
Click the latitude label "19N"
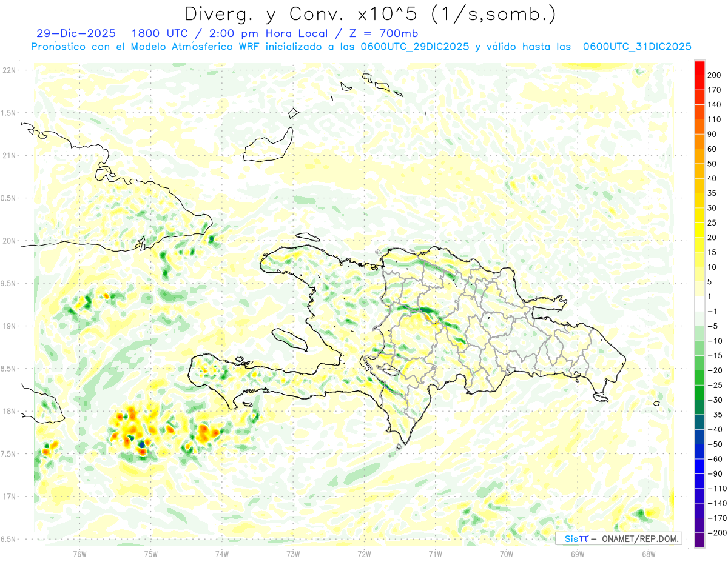9,326
